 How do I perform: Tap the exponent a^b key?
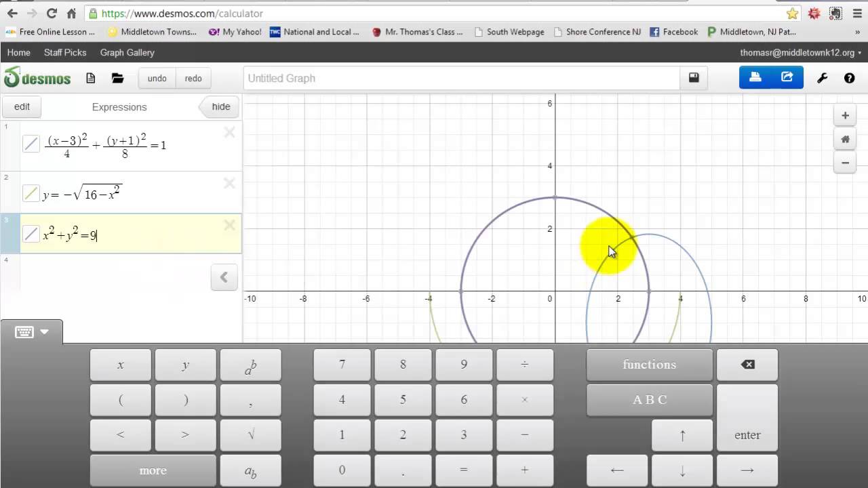tap(251, 365)
